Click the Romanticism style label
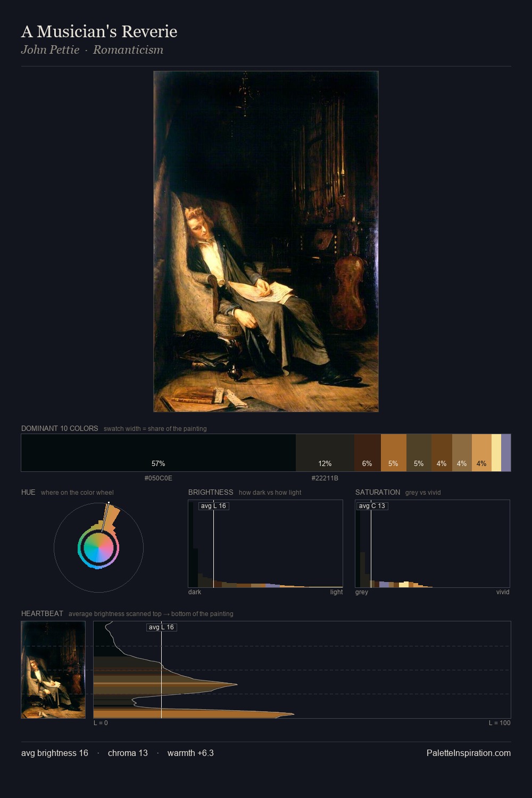This screenshot has width=532, height=798. [128, 49]
